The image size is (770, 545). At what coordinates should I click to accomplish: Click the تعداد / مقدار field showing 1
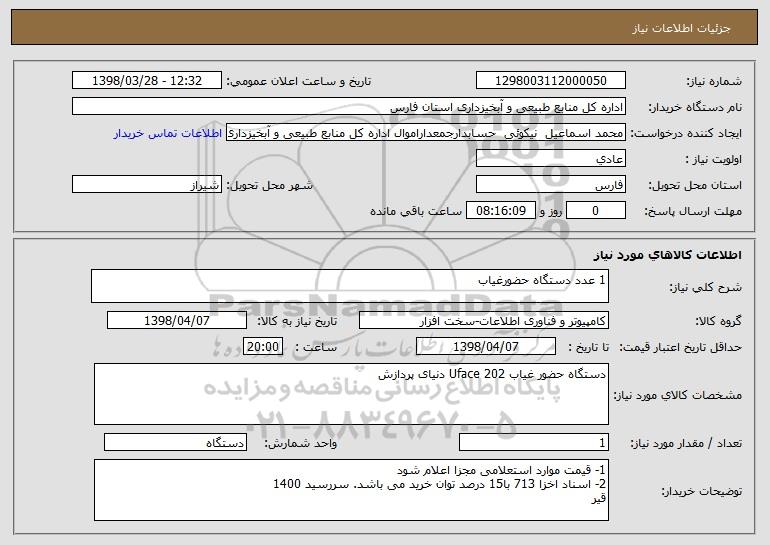pyautogui.click(x=534, y=442)
